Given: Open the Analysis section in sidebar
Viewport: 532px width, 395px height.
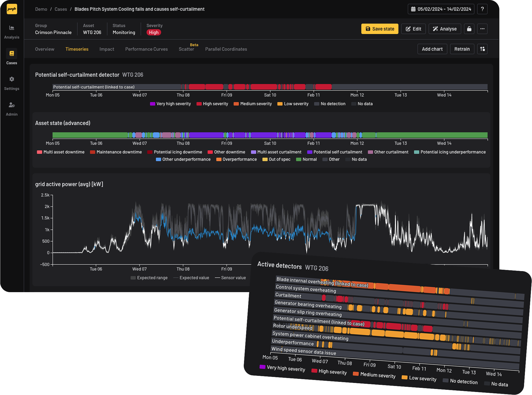Looking at the screenshot, I should pyautogui.click(x=12, y=32).
